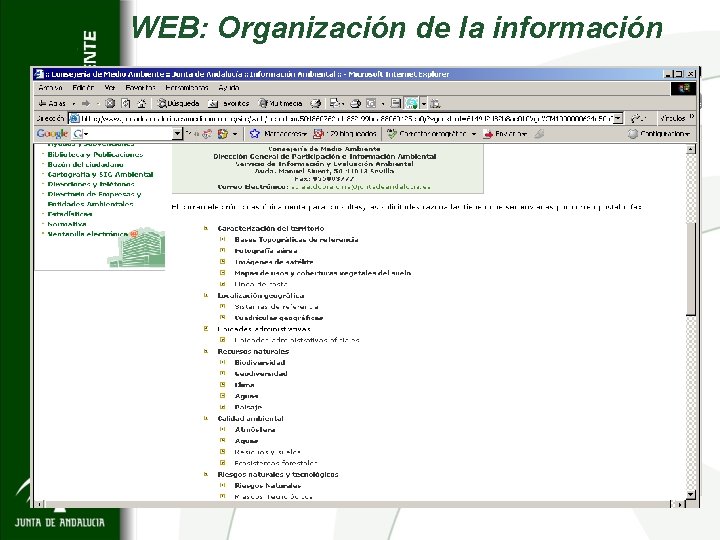This screenshot has width=720, height=540.
Task: Click the Google logo on toolbar
Action: tap(52, 134)
